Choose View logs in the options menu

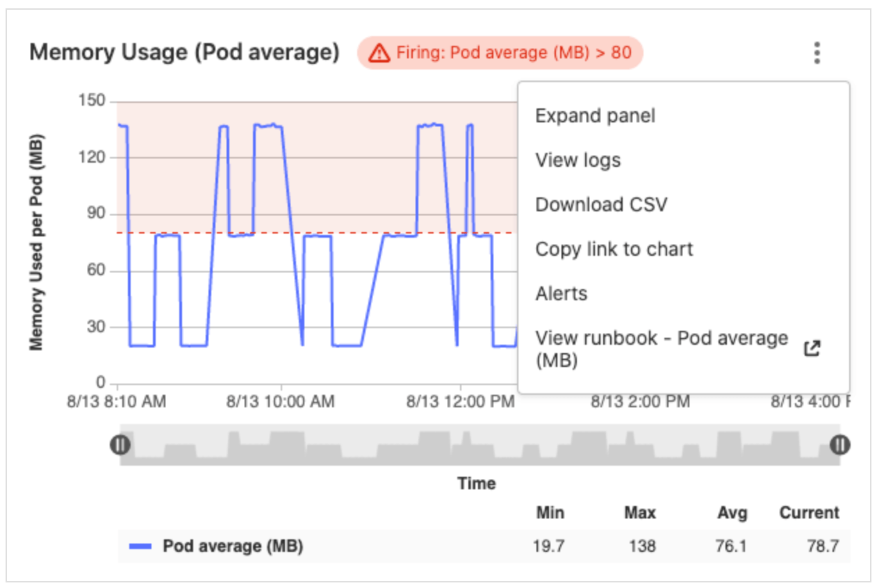point(577,161)
